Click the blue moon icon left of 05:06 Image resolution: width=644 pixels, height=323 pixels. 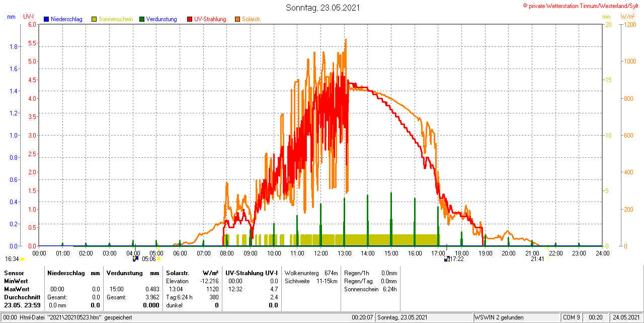[x=135, y=259]
